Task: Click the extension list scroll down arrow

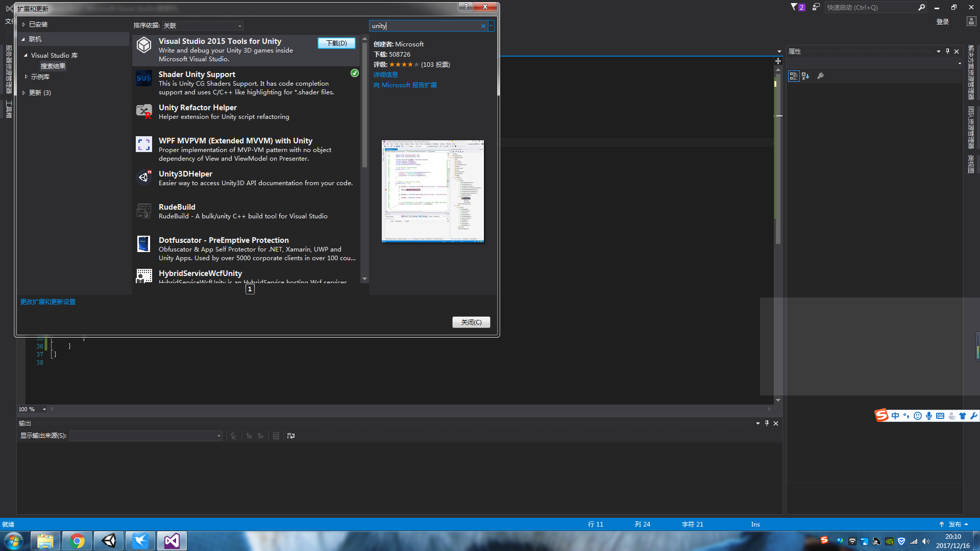Action: click(364, 279)
